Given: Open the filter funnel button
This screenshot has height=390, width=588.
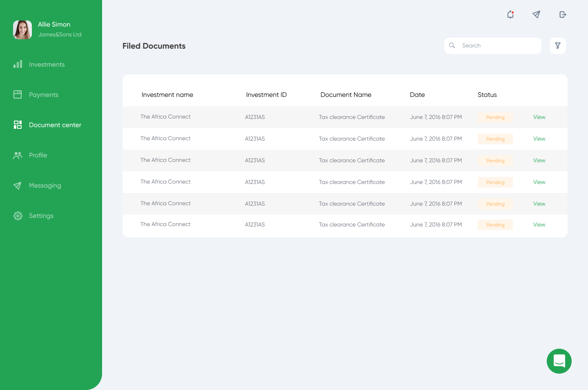Looking at the screenshot, I should [x=557, y=46].
